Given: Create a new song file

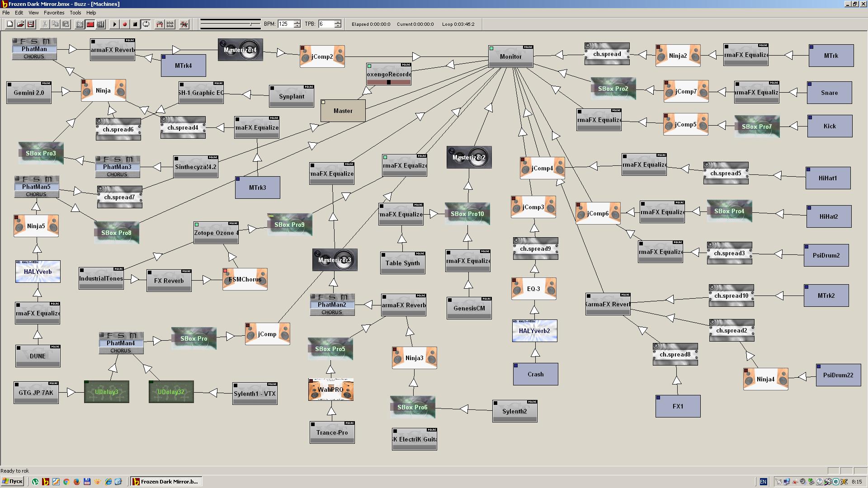Looking at the screenshot, I should coord(9,24).
